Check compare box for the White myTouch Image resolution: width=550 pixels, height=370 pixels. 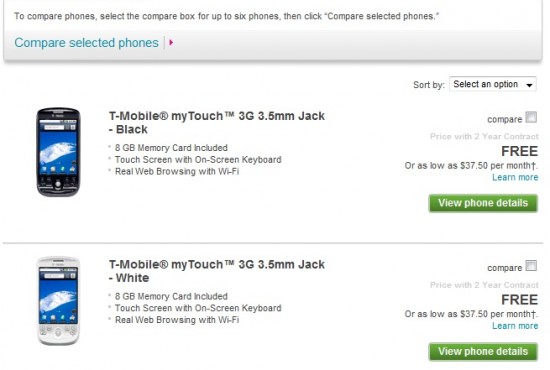tap(531, 265)
